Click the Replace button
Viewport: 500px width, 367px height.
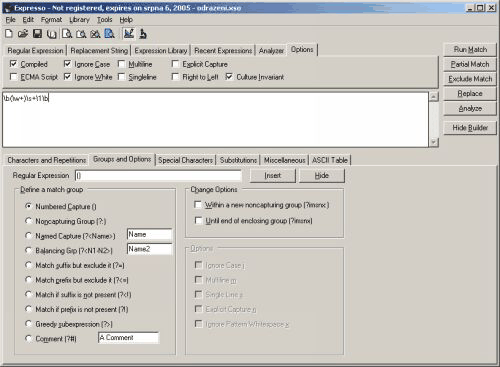pos(470,94)
